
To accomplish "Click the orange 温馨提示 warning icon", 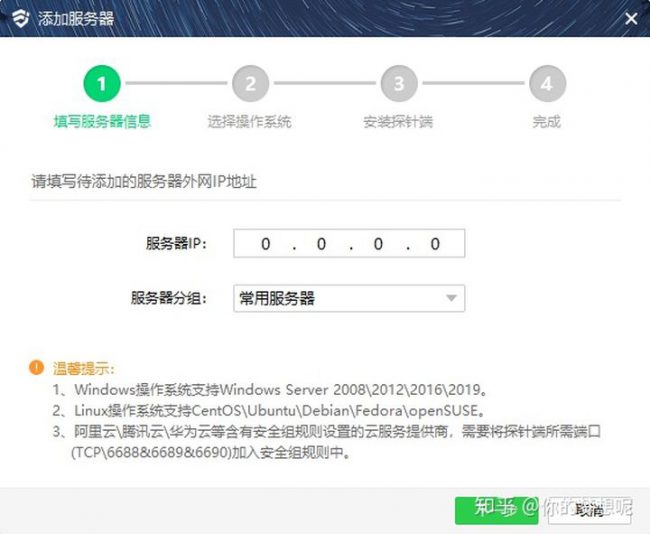I will 36,367.
